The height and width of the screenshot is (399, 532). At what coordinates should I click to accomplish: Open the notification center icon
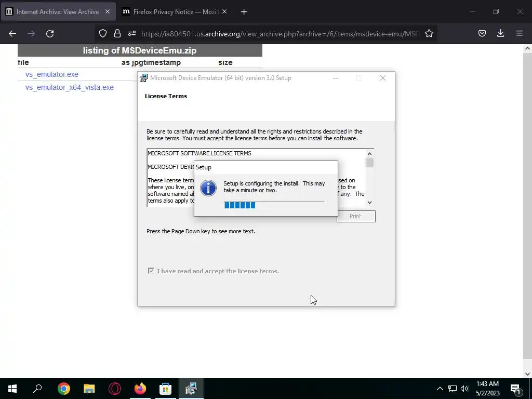tap(515, 389)
